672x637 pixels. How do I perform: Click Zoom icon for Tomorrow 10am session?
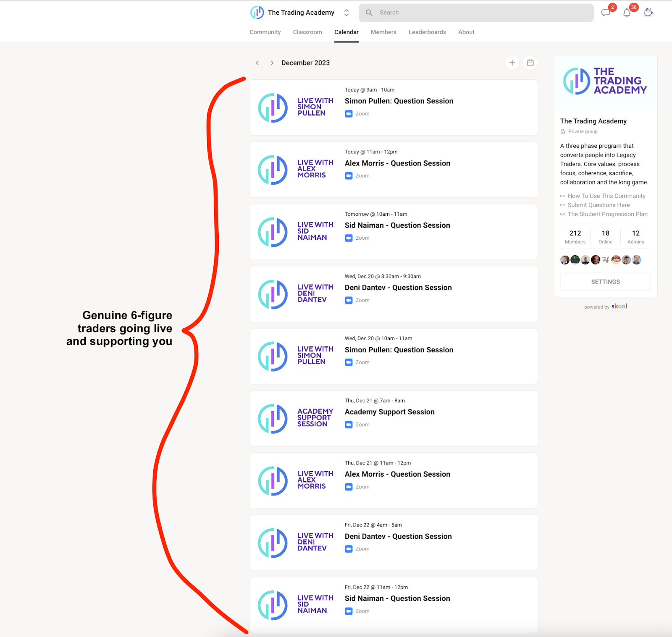[x=349, y=238]
